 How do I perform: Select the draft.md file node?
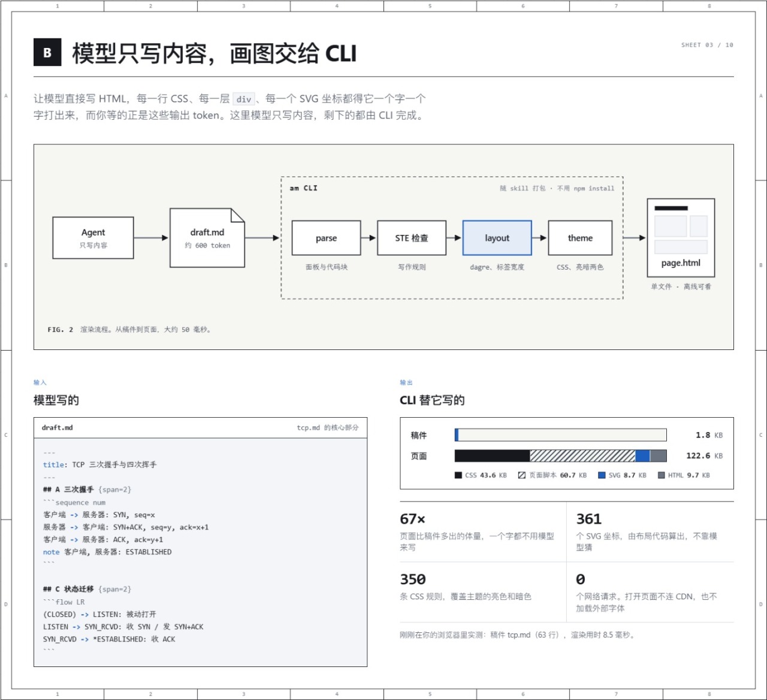tap(207, 238)
